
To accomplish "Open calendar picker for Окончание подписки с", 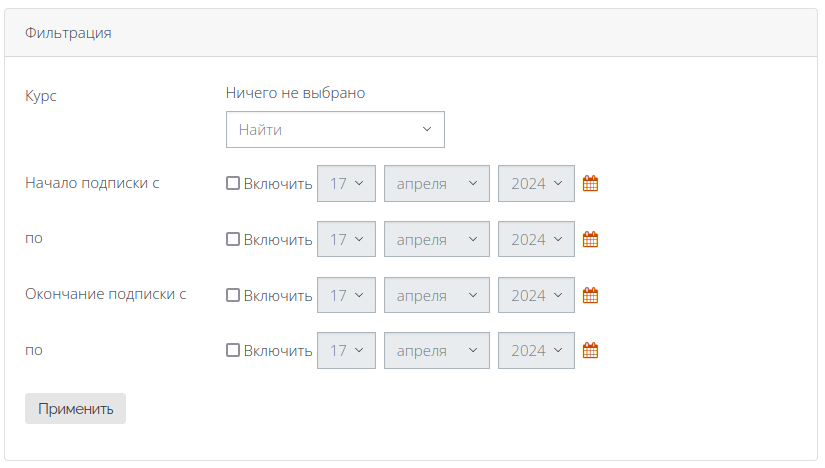I will [590, 295].
